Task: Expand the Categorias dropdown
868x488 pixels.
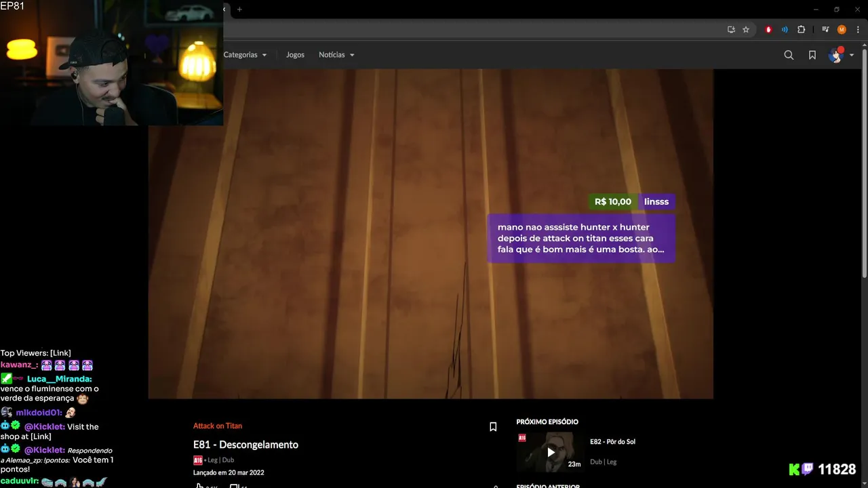Action: pyautogui.click(x=245, y=55)
